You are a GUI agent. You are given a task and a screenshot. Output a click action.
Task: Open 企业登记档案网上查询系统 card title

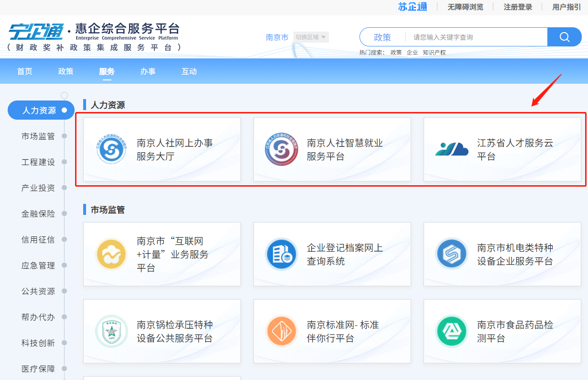click(345, 254)
